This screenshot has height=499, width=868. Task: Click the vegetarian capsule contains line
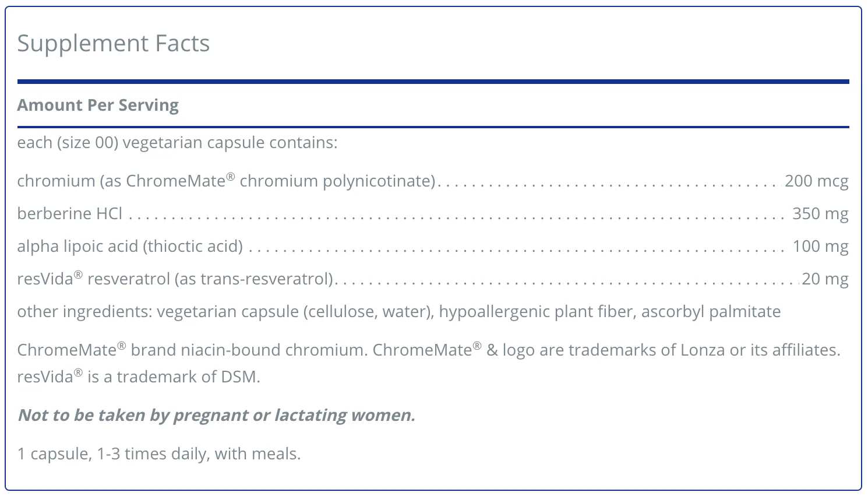pos(178,143)
